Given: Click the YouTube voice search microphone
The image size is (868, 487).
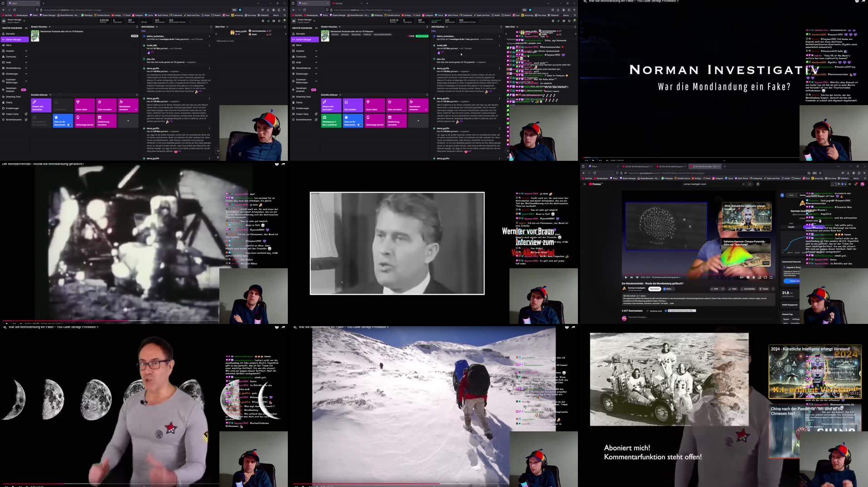Looking at the screenshot, I should (758, 184).
